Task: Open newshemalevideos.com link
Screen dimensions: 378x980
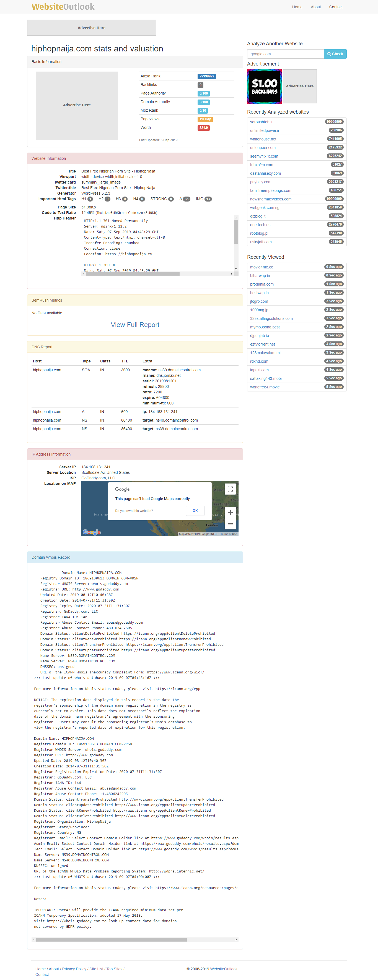Action: click(x=271, y=199)
